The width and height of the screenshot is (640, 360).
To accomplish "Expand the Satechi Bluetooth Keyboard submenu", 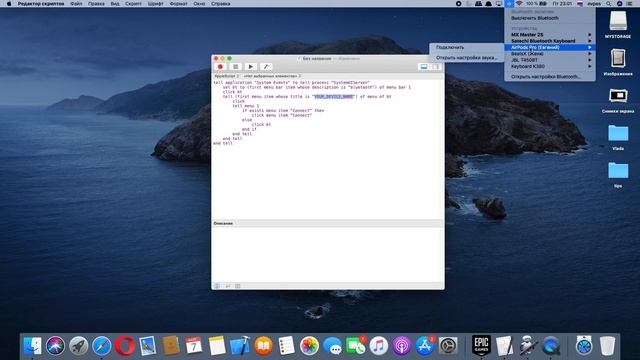I will tap(550, 41).
